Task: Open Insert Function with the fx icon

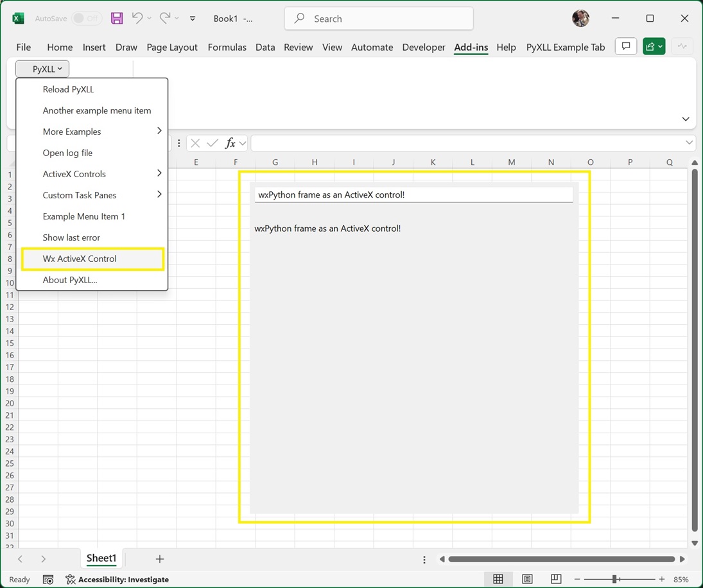Action: (x=230, y=143)
